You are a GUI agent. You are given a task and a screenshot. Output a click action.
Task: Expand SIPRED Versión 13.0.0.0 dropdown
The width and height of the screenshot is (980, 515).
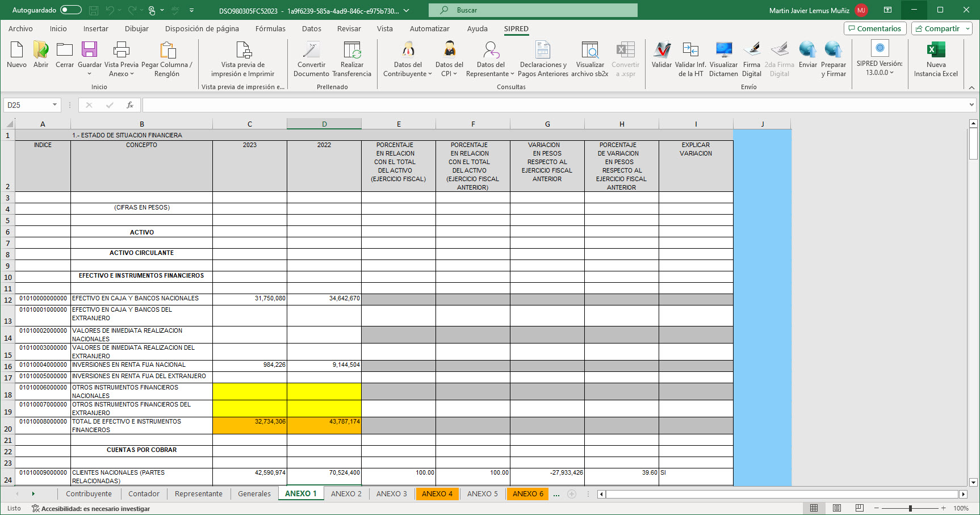880,73
